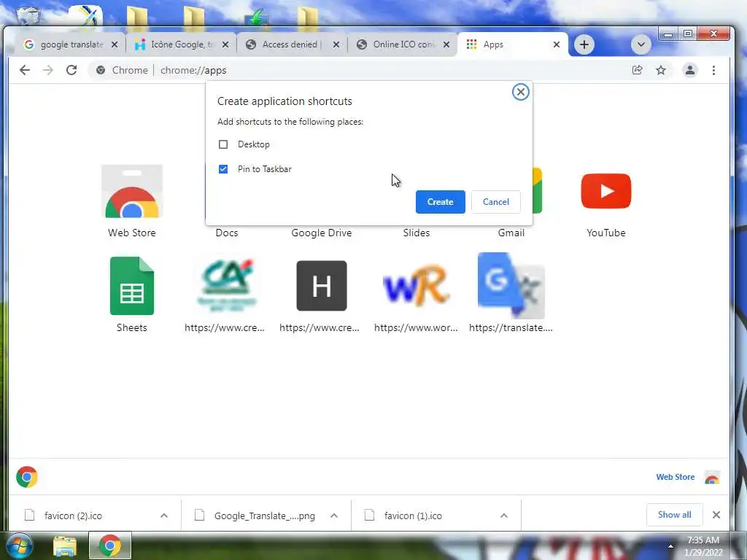The height and width of the screenshot is (560, 747).
Task: Close the Icône Google tab
Action: click(225, 44)
